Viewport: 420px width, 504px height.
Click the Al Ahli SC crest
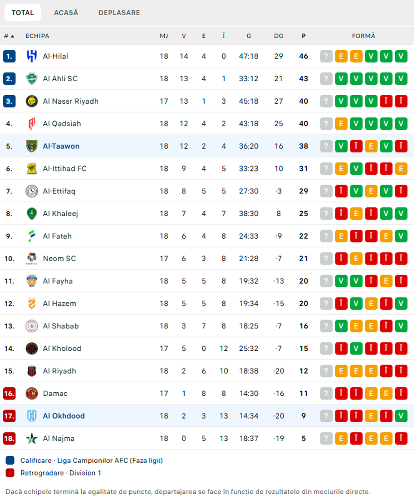(32, 78)
